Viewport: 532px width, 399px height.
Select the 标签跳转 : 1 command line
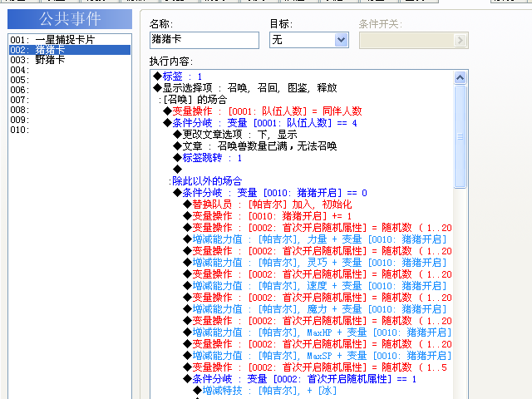coord(207,158)
